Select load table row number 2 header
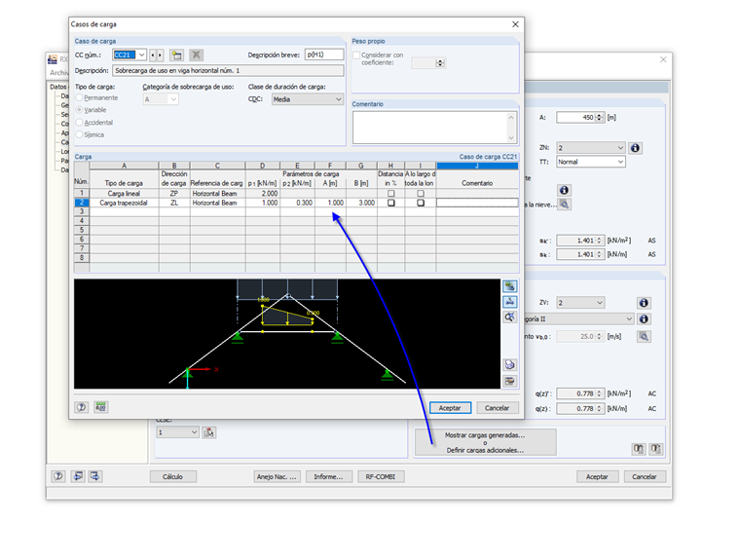 pyautogui.click(x=82, y=203)
